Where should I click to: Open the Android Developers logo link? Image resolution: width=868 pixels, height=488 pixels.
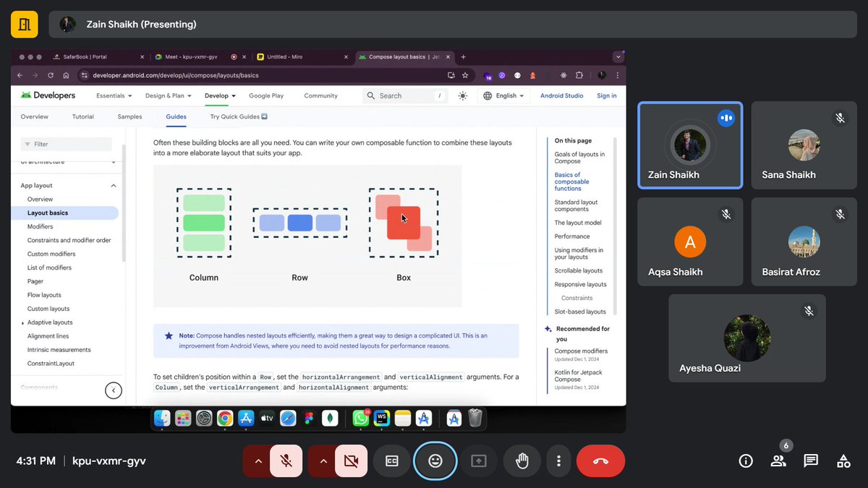(x=48, y=95)
